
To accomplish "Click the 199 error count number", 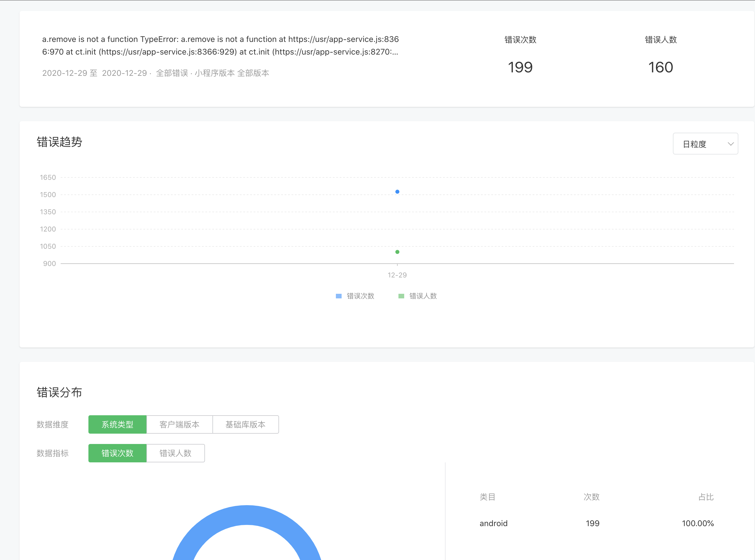I will tap(520, 67).
